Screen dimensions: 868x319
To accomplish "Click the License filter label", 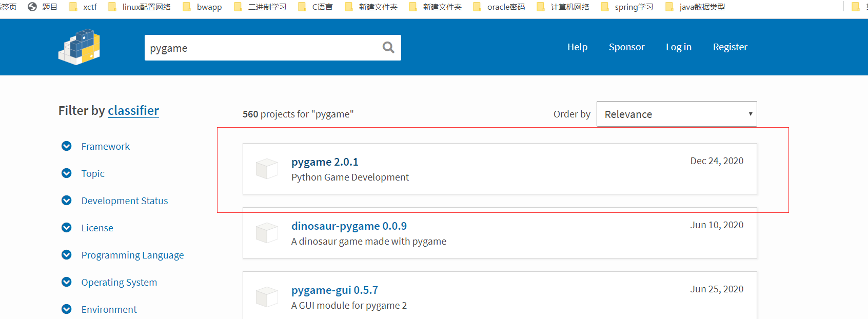I will (97, 228).
